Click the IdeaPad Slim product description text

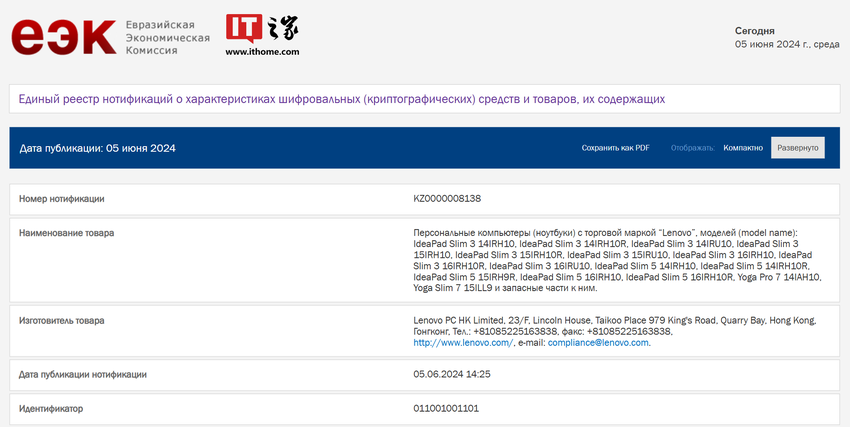pos(617,260)
